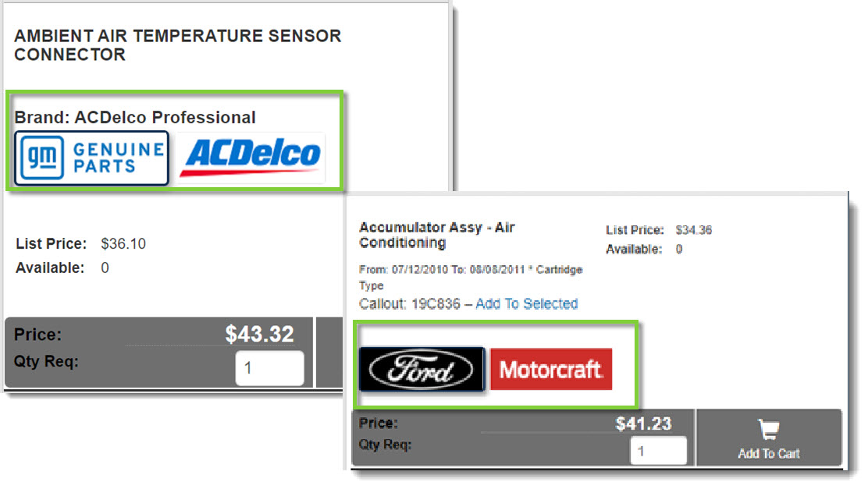Click the red Motorcraft logo

(551, 369)
